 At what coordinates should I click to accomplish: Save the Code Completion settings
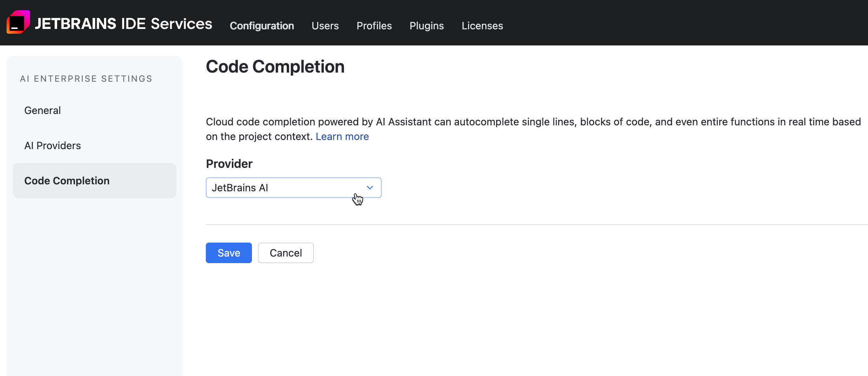(229, 252)
